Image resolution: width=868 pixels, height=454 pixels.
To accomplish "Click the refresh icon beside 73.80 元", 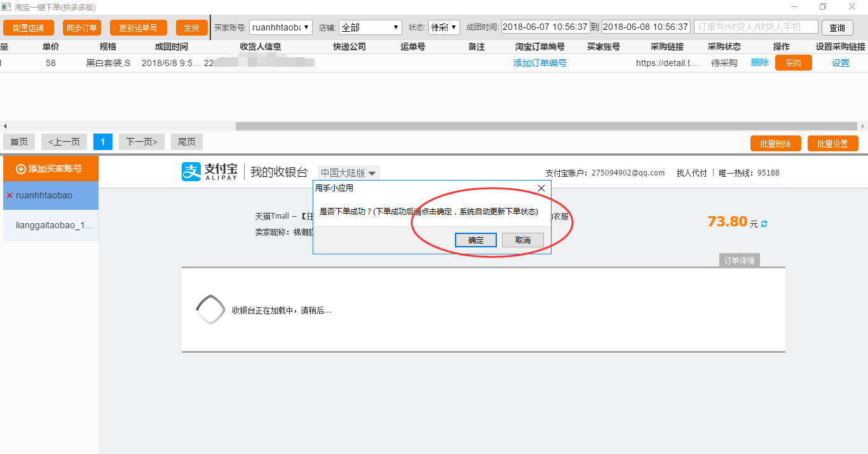I will [764, 224].
